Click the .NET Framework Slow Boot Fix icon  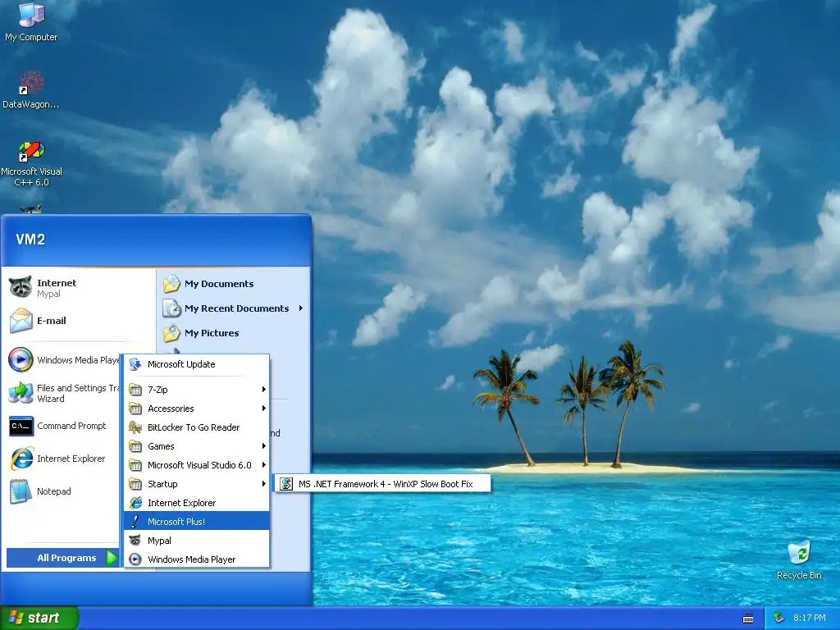[286, 484]
